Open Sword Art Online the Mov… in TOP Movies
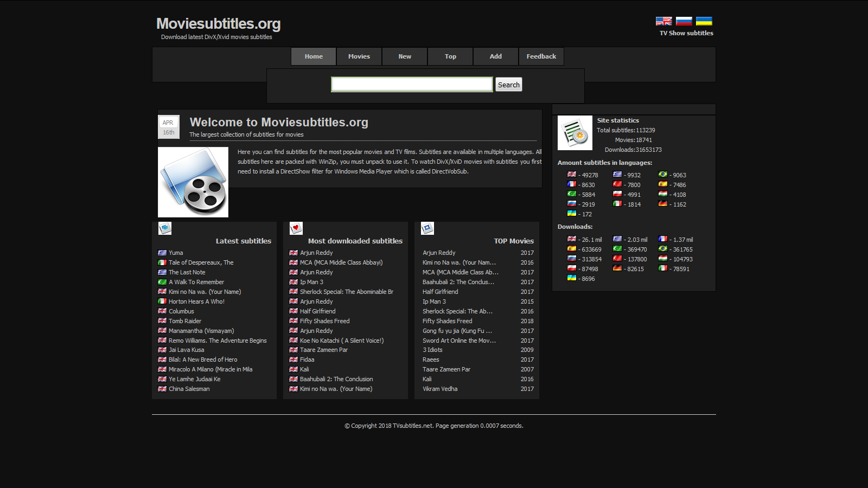Viewport: 868px width, 488px height. click(x=459, y=341)
